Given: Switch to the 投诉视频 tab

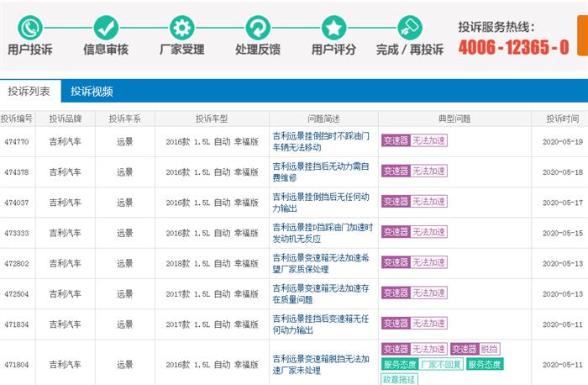Looking at the screenshot, I should [x=92, y=91].
